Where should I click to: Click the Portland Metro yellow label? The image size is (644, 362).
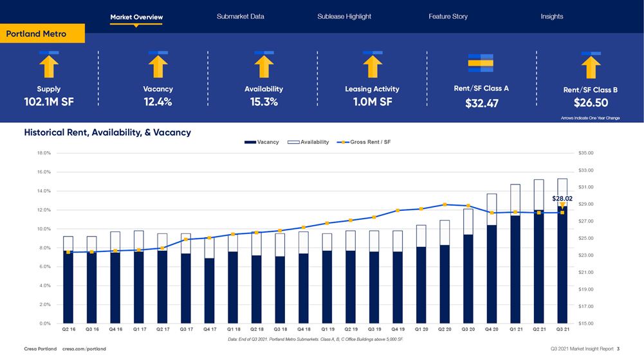[x=42, y=33]
